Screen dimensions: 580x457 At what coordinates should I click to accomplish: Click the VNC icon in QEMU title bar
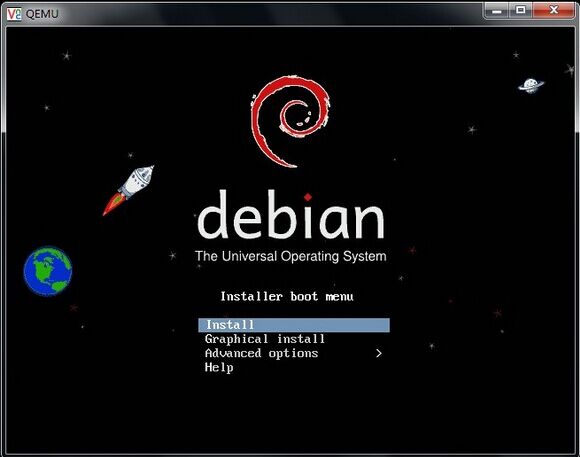click(x=14, y=14)
